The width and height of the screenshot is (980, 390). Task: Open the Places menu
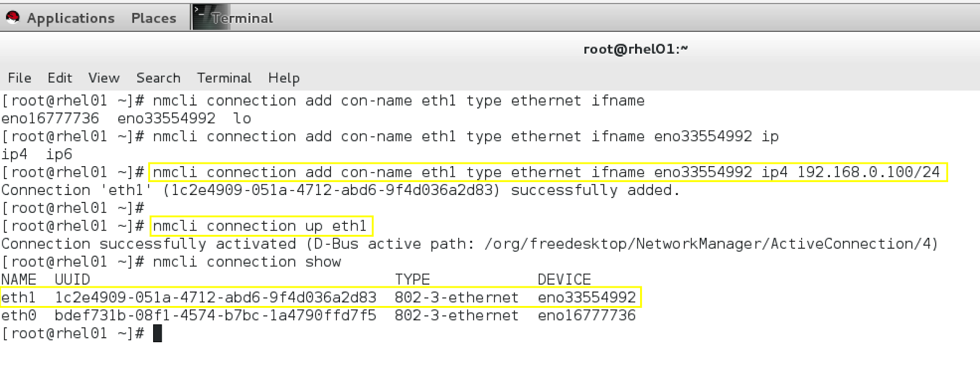pyautogui.click(x=153, y=18)
